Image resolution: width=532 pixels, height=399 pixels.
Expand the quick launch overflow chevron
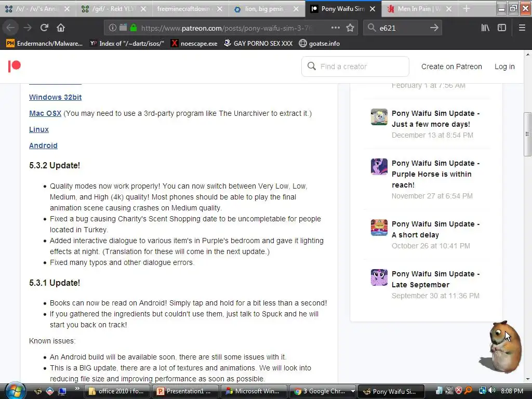tap(77, 388)
